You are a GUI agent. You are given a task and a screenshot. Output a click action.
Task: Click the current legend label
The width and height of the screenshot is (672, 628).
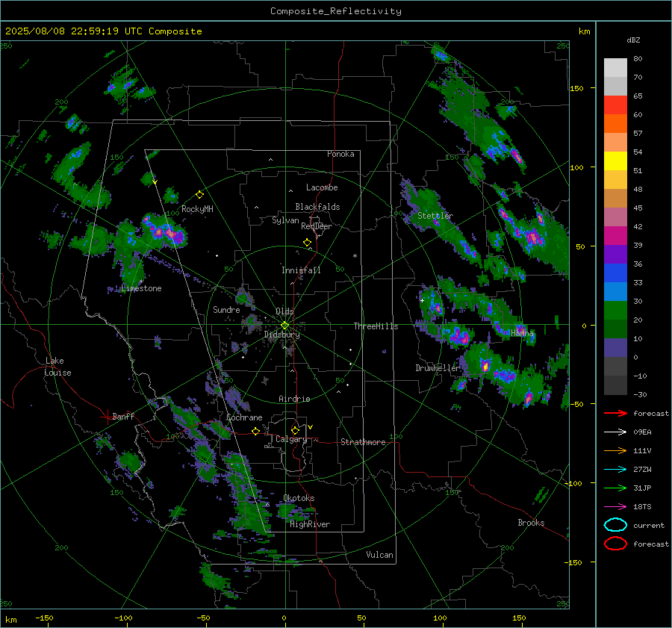point(649,525)
